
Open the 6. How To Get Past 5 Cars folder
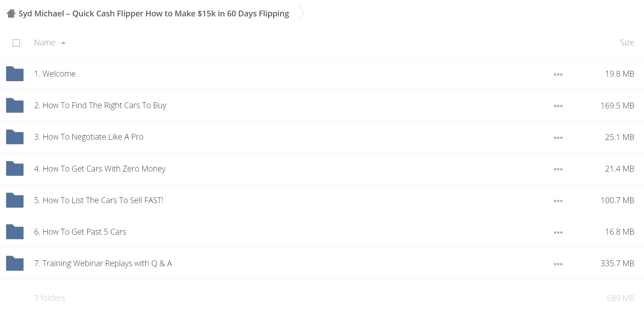tap(80, 232)
